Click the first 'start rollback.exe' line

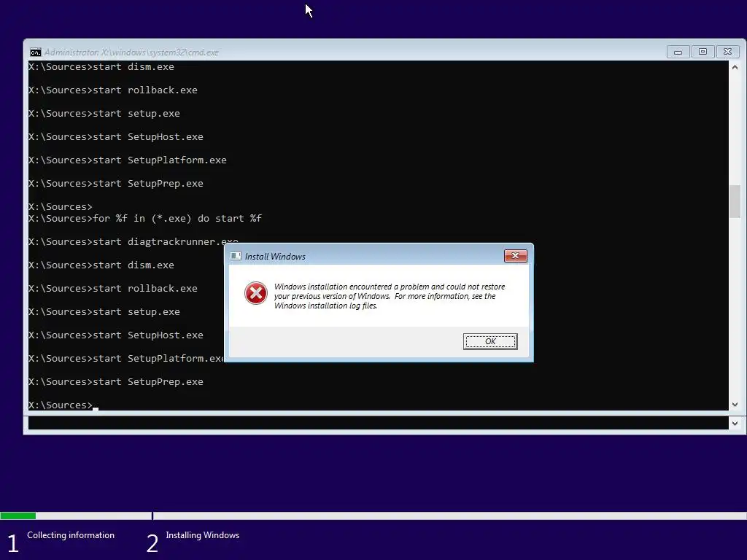tap(113, 90)
